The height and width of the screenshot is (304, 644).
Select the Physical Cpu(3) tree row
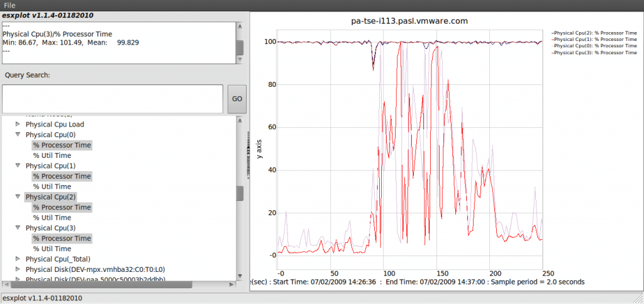click(x=50, y=228)
